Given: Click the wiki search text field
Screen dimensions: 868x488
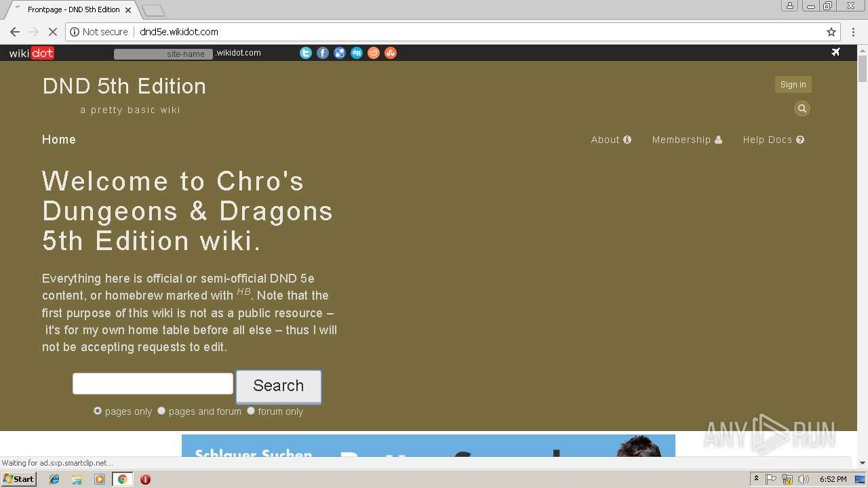Looking at the screenshot, I should pos(153,384).
